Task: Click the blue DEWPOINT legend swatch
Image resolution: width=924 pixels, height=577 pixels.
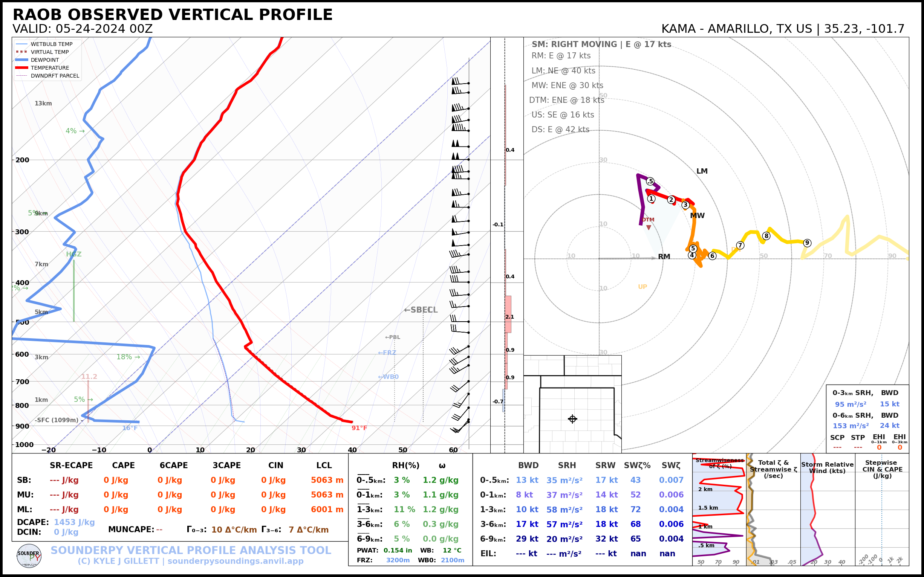Action: (x=21, y=60)
